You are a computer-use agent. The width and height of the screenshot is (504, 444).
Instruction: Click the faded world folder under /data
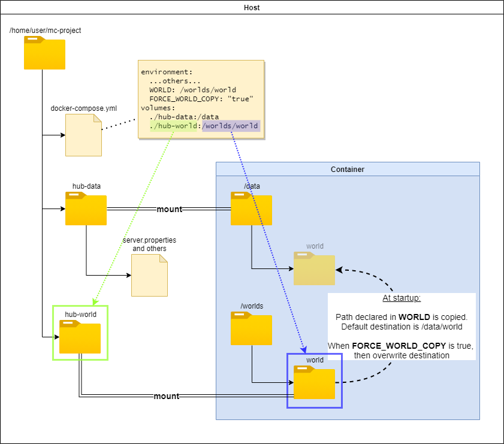314,268
